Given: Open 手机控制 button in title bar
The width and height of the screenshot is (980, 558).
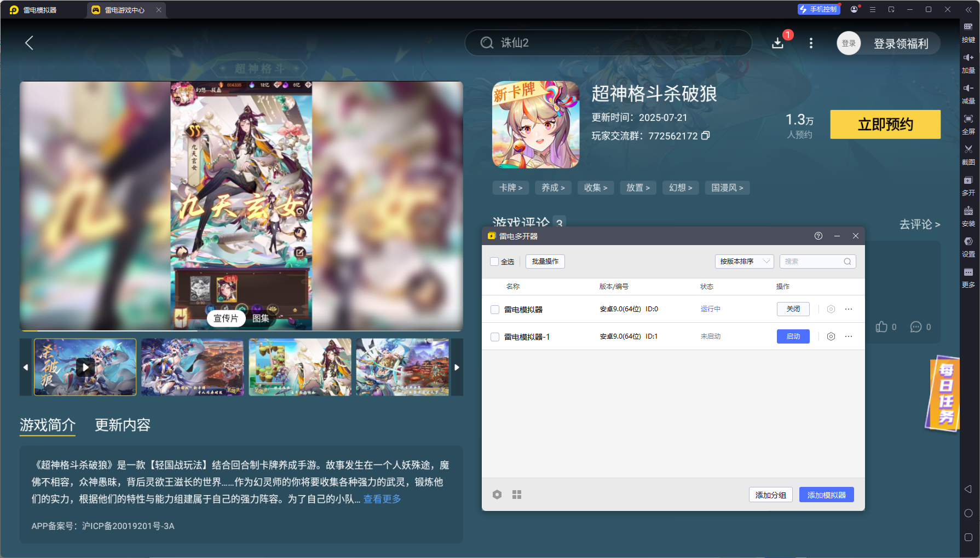Looking at the screenshot, I should coord(819,9).
